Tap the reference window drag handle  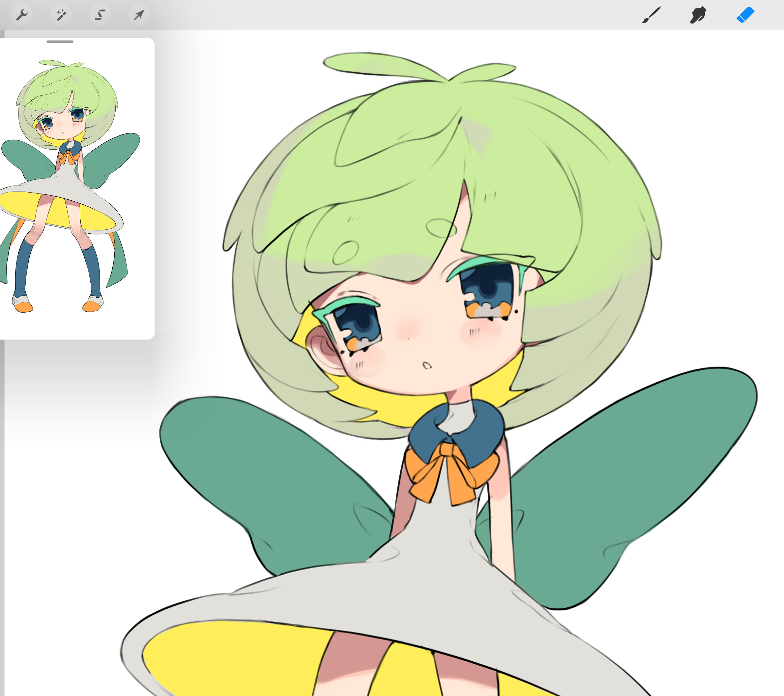60,41
